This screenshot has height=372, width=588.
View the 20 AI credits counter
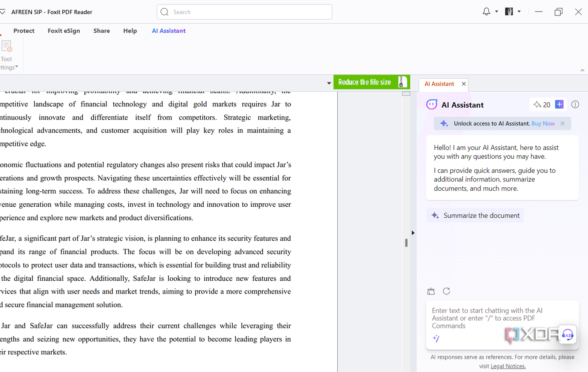point(542,104)
